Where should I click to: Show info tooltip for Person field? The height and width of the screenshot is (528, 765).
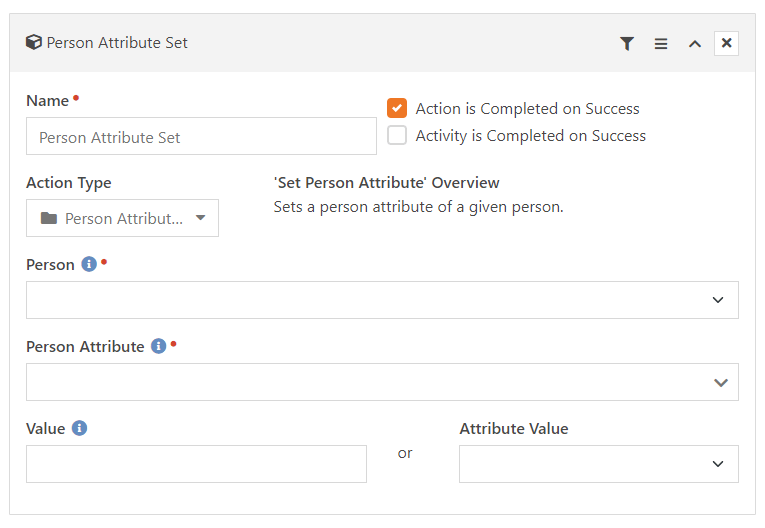[89, 264]
